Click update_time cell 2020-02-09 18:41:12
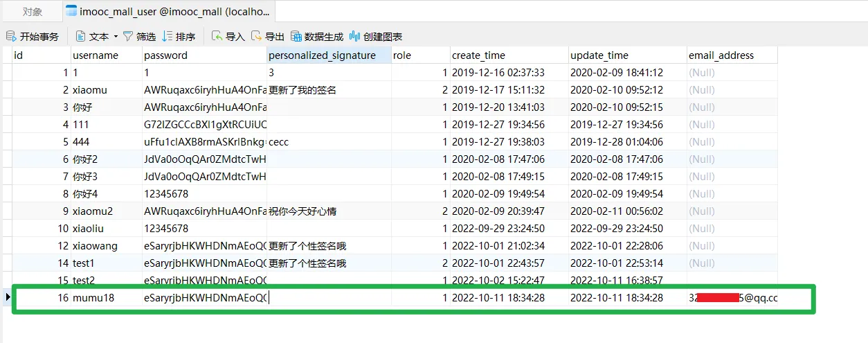The width and height of the screenshot is (868, 343). click(627, 73)
